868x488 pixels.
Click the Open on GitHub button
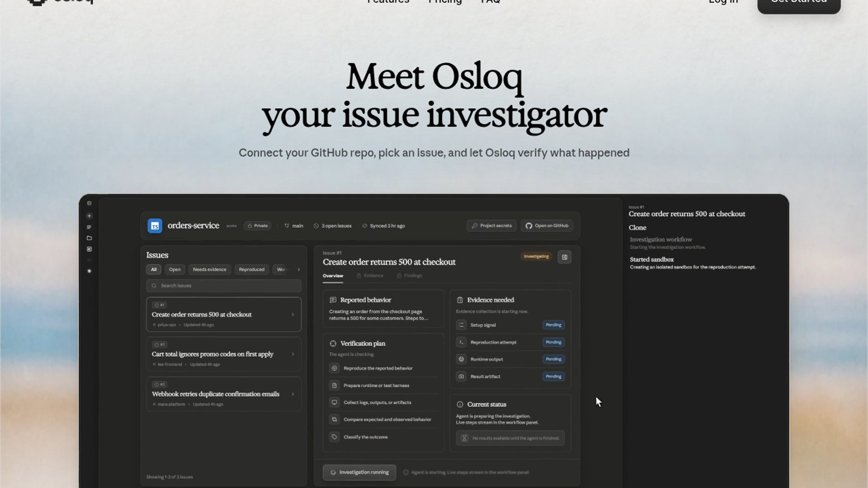[547, 225]
